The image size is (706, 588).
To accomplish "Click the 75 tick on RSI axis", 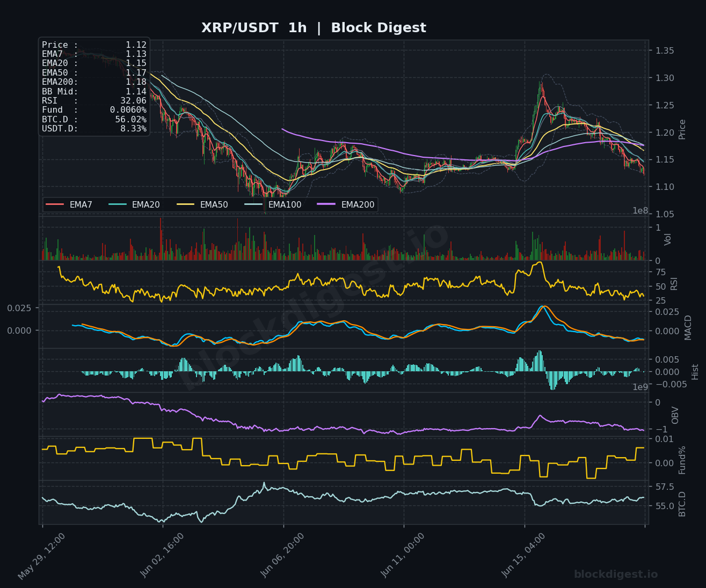I will point(660,273).
